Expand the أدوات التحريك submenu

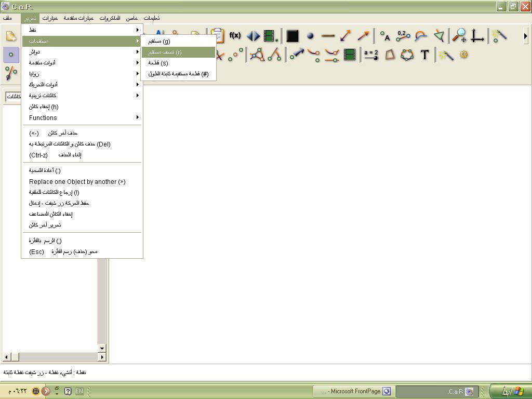click(82, 84)
